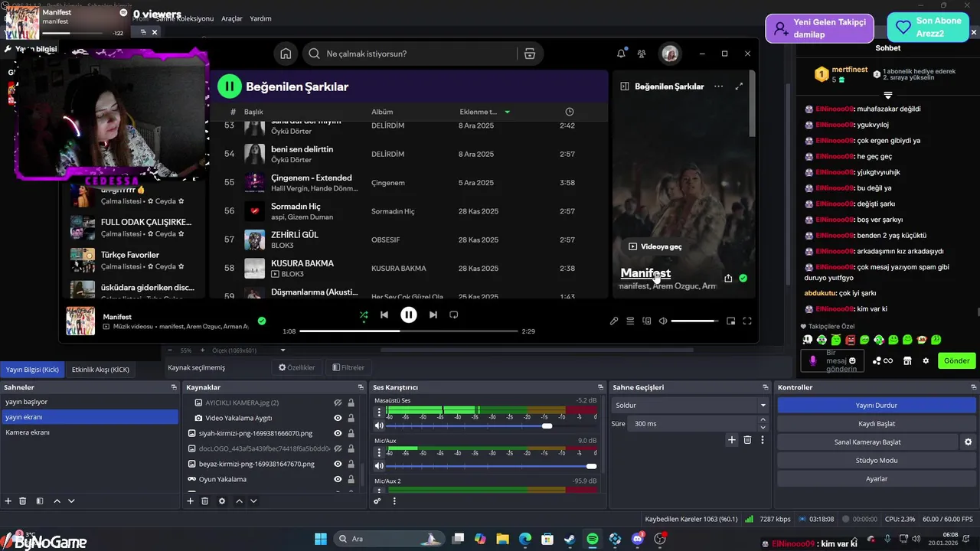Share the Manifest song icon
The width and height of the screenshot is (980, 551).
point(728,279)
